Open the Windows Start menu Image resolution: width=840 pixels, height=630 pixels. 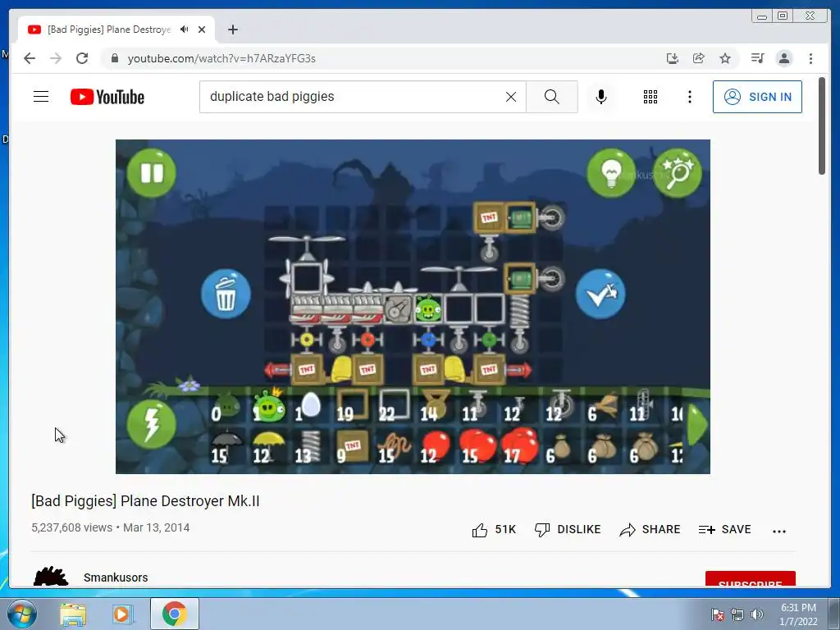22,614
